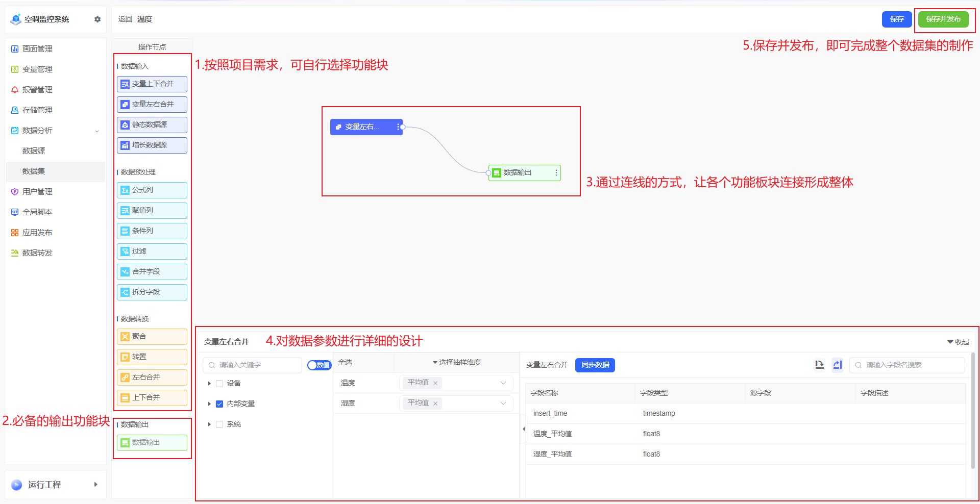The height and width of the screenshot is (504, 980).
Task: Expand the 系统 tree node arrow
Action: point(209,424)
